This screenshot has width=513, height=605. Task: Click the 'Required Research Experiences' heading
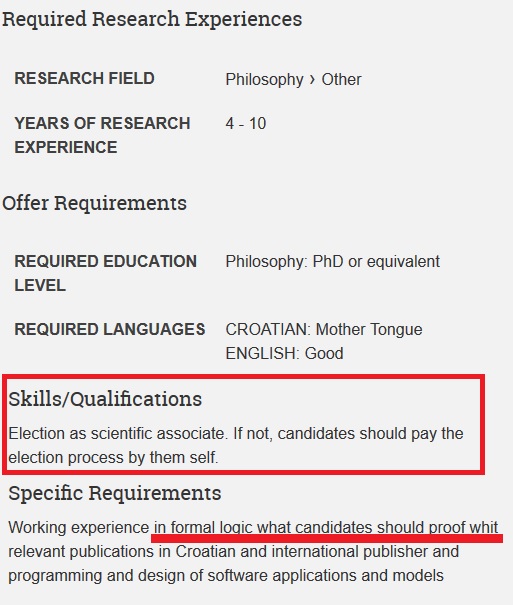(x=152, y=19)
